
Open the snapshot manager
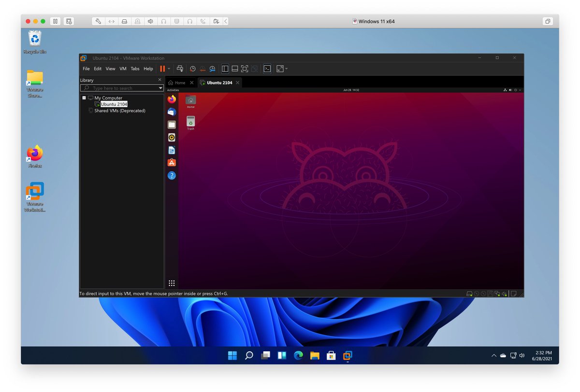[x=212, y=69]
